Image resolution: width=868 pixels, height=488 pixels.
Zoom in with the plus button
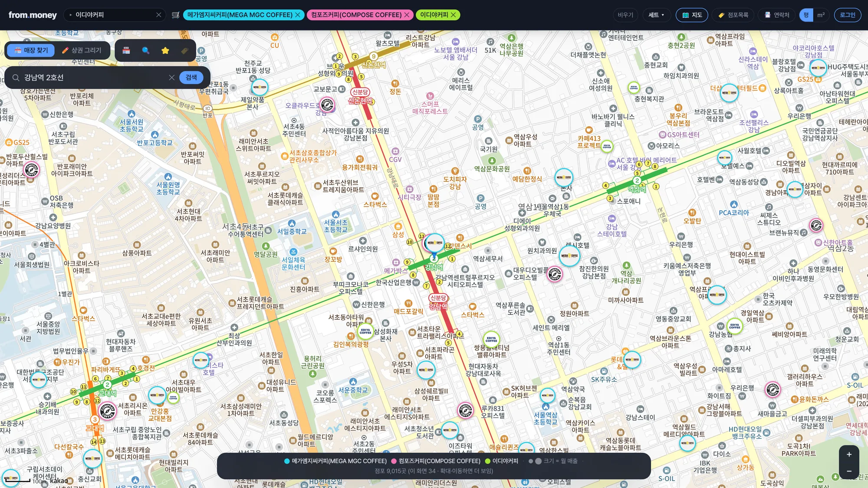click(849, 454)
